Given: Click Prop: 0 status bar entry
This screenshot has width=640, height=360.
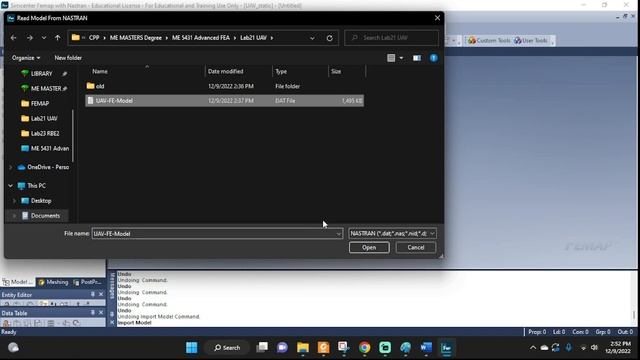Looking at the screenshot, I should [x=537, y=332].
